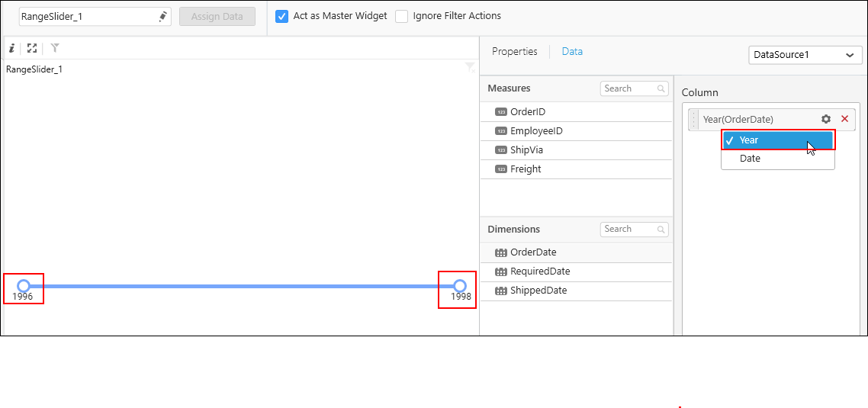This screenshot has height=408, width=868.
Task: Uncheck Act as Master Widget checkbox
Action: pos(281,16)
